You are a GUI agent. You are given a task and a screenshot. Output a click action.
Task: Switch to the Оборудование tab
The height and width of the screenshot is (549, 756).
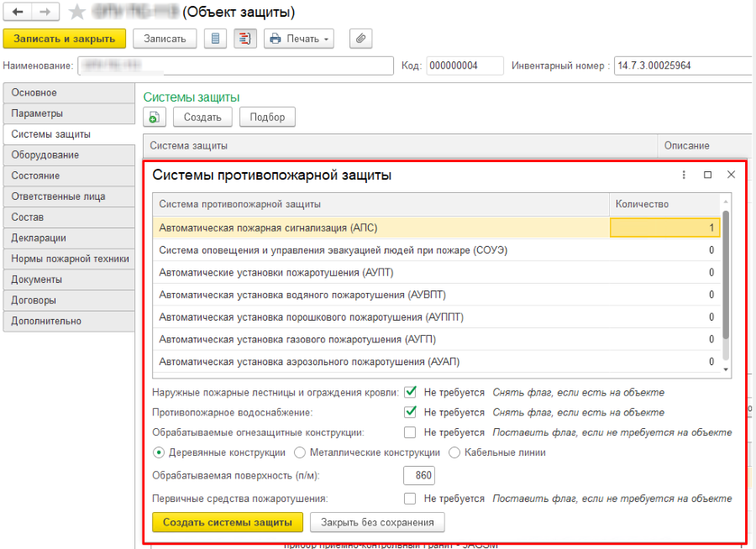(67, 155)
